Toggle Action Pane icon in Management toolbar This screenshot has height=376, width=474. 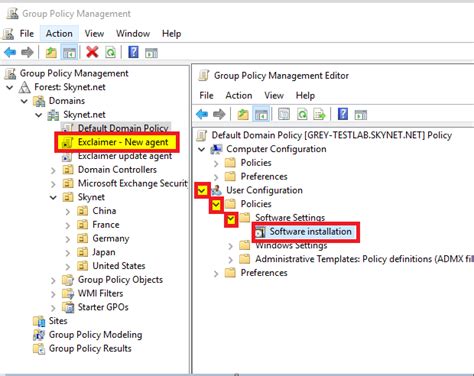tap(151, 53)
